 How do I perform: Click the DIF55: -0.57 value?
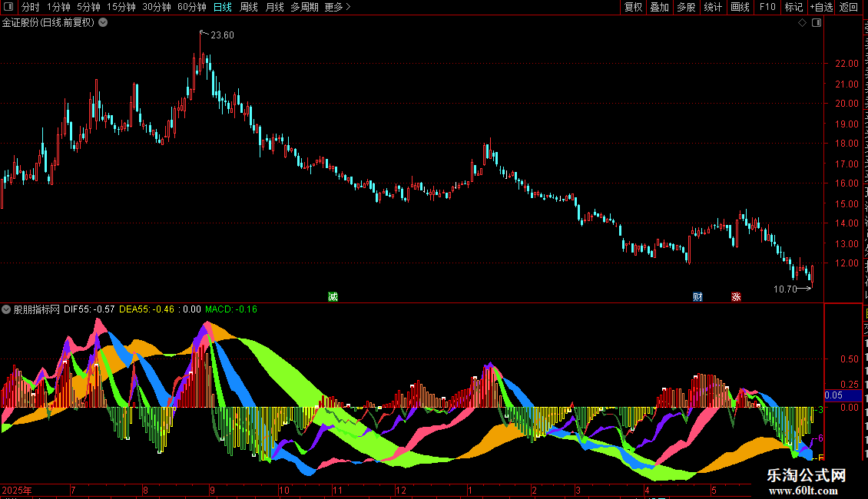click(x=89, y=309)
